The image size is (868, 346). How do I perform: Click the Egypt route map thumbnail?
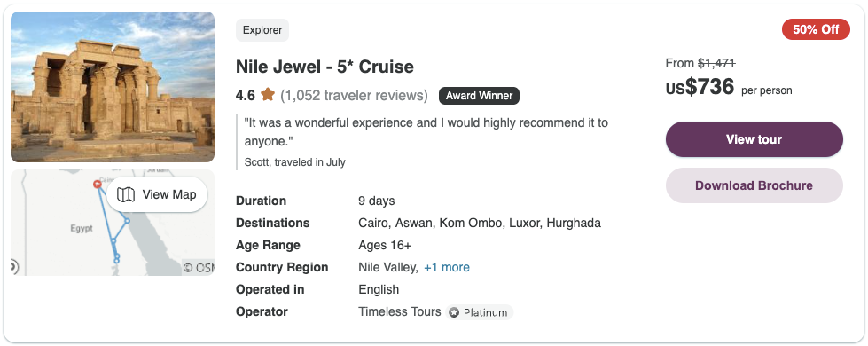[x=113, y=223]
